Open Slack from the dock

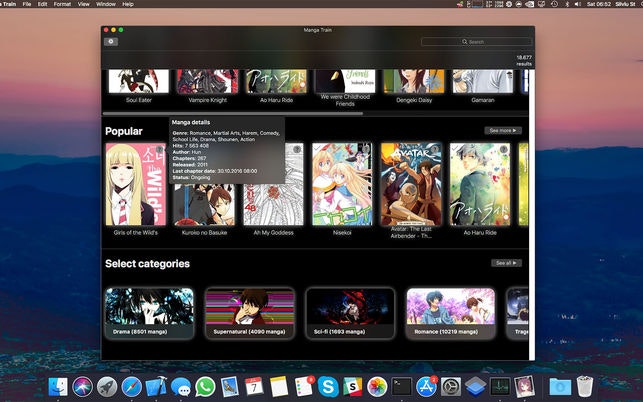pos(353,387)
